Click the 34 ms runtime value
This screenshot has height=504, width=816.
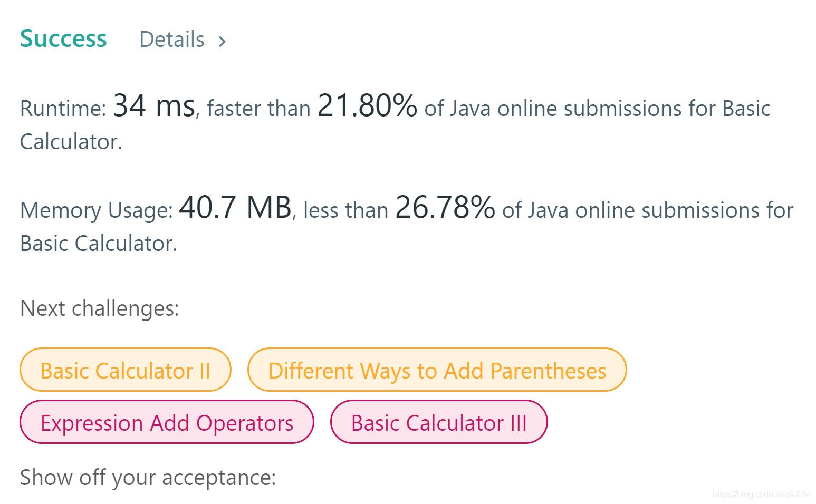[154, 105]
